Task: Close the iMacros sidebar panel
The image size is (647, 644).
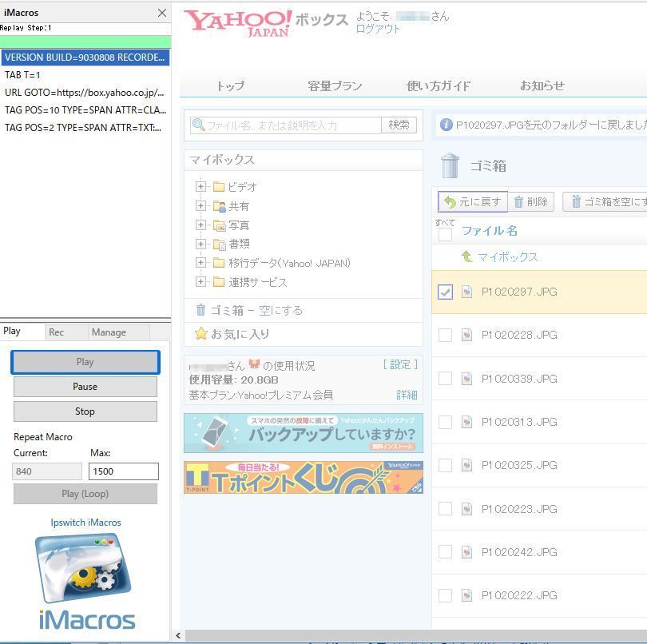Action: [x=162, y=13]
